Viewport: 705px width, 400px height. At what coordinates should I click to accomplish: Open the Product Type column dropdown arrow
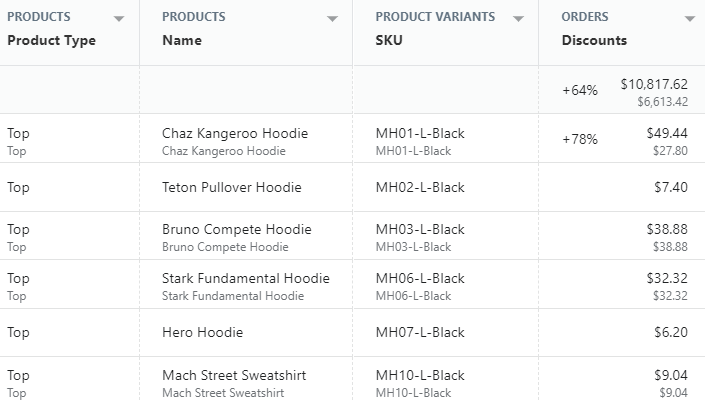(119, 19)
